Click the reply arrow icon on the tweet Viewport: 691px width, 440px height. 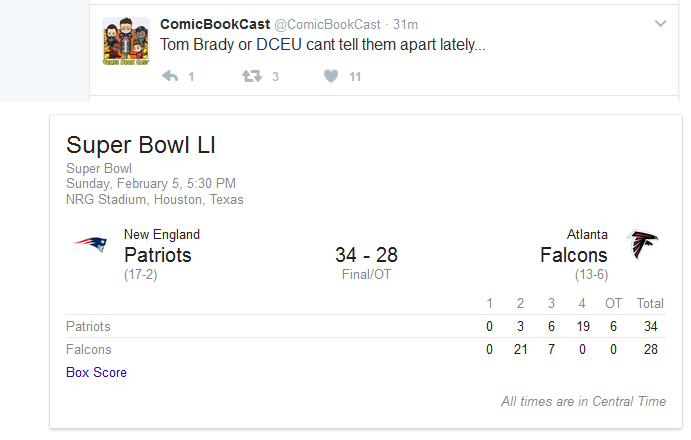click(x=170, y=76)
